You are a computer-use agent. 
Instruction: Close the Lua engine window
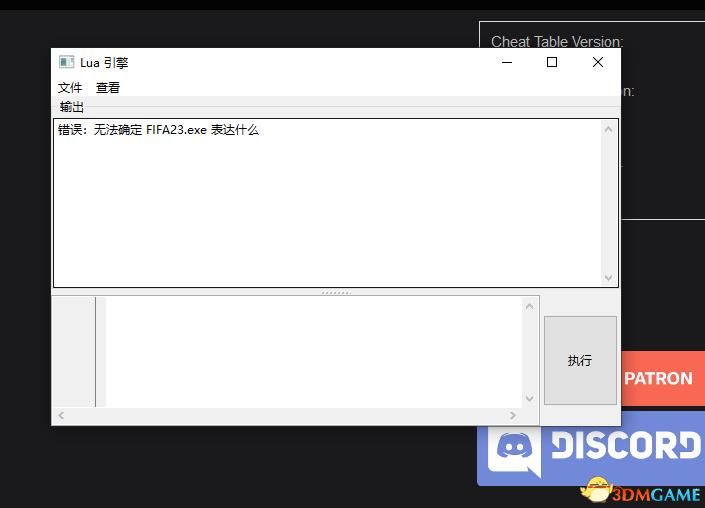(598, 62)
